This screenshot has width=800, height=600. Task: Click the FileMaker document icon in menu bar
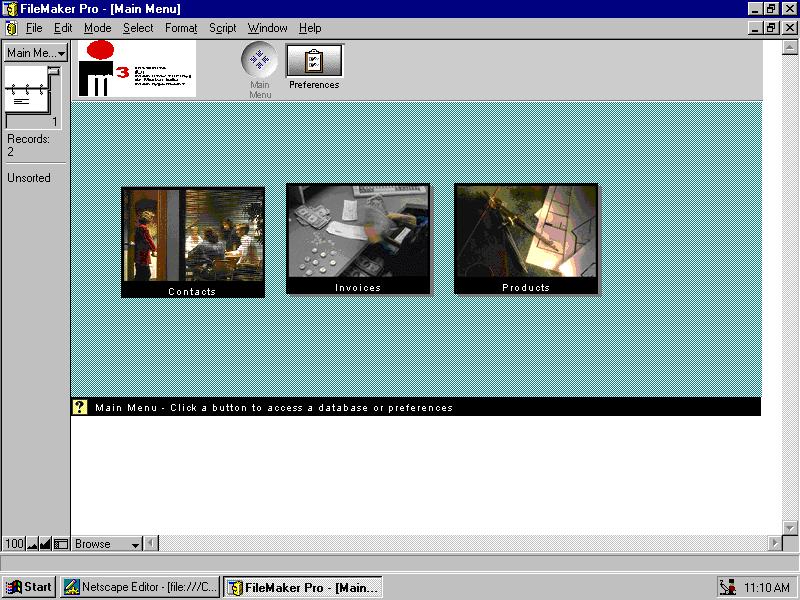pos(11,28)
